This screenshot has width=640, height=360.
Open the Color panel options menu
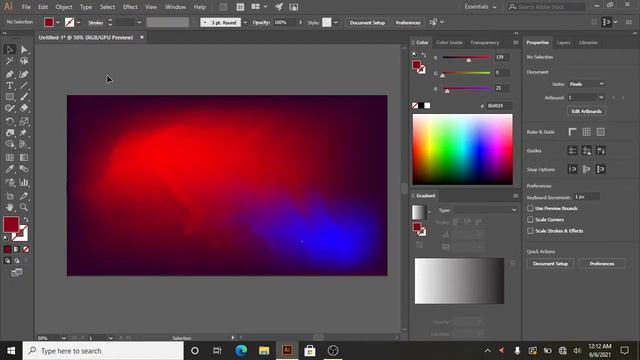click(516, 42)
